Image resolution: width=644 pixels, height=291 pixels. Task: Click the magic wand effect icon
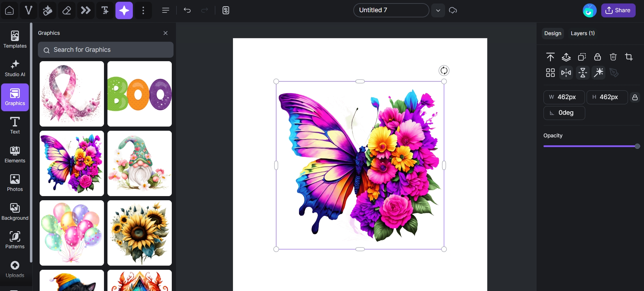point(598,73)
